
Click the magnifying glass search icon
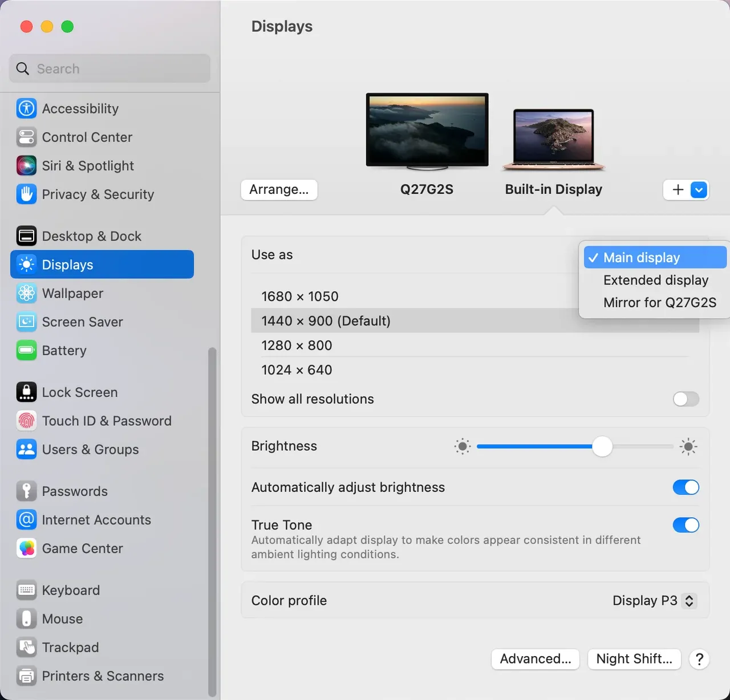23,68
